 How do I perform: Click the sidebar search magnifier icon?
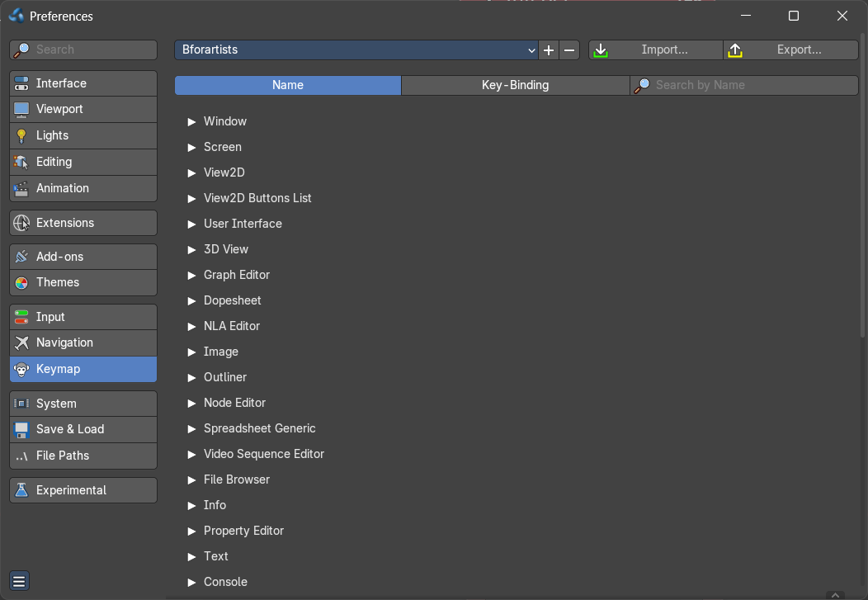tap(21, 50)
